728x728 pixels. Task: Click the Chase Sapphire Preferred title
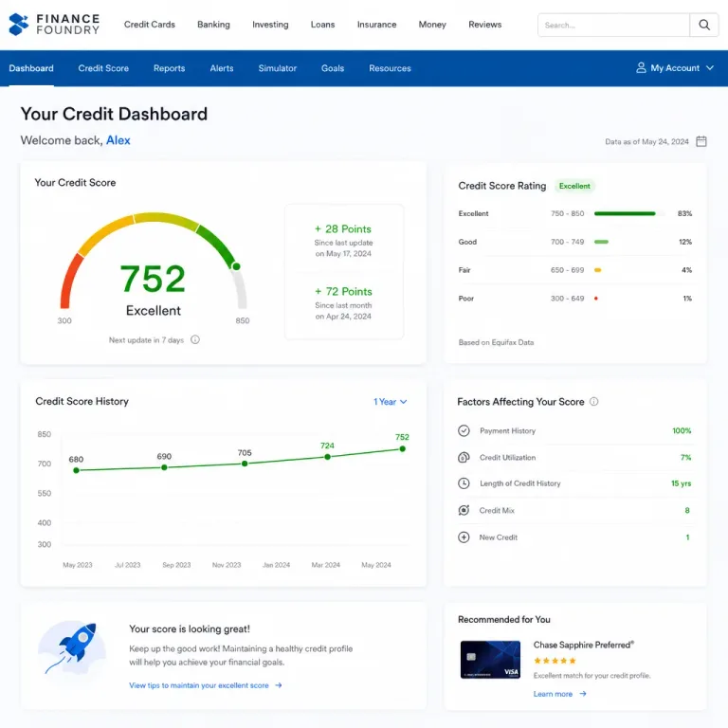584,645
